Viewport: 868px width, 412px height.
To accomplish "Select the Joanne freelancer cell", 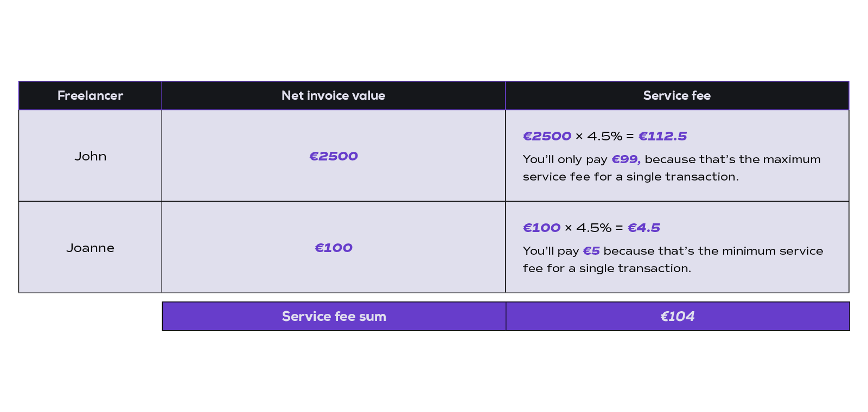I will [x=90, y=248].
